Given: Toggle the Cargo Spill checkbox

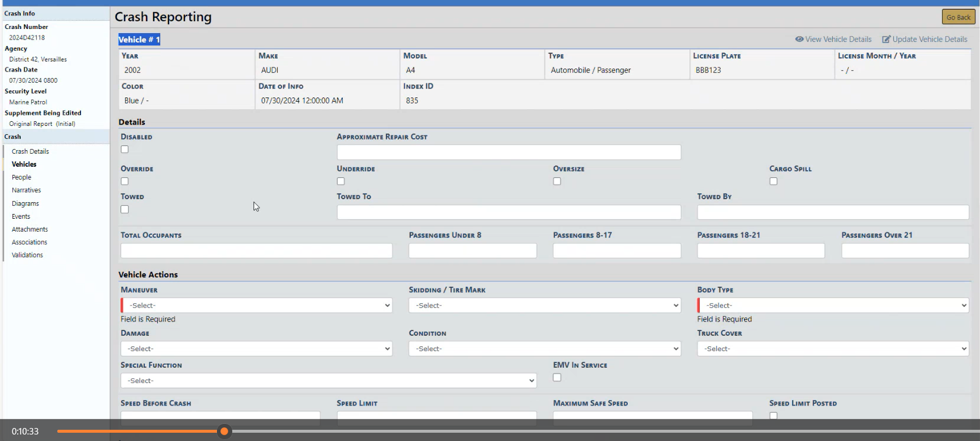Looking at the screenshot, I should coord(773,181).
